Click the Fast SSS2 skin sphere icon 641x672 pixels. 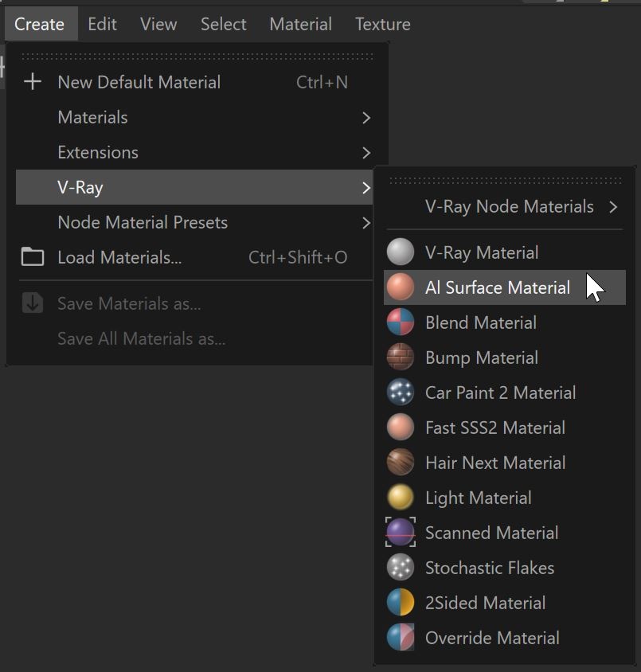pyautogui.click(x=401, y=428)
